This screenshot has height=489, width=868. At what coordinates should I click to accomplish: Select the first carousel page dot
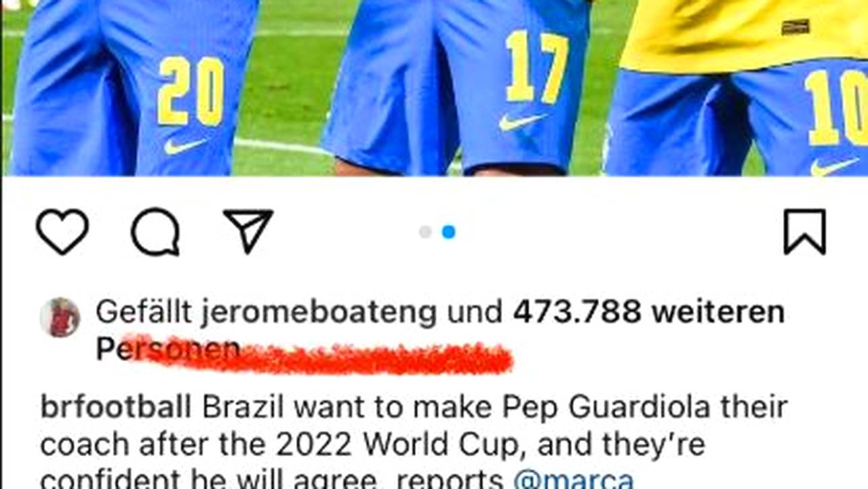coord(425,232)
